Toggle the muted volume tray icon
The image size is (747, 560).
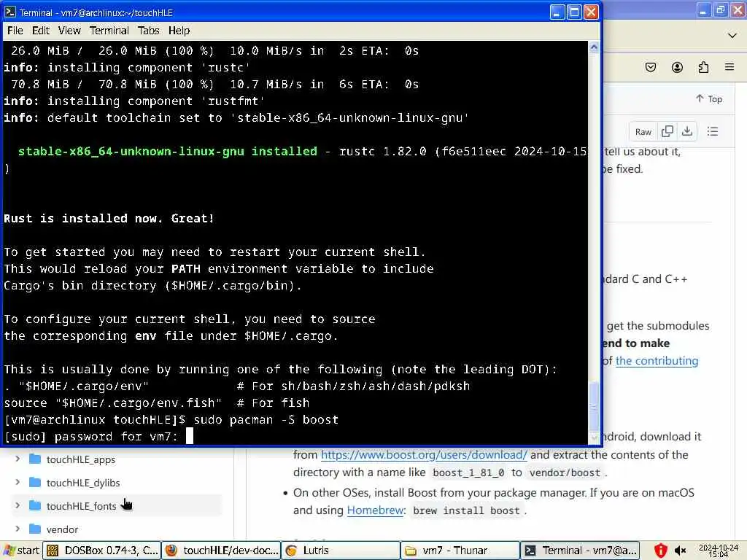pos(681,551)
